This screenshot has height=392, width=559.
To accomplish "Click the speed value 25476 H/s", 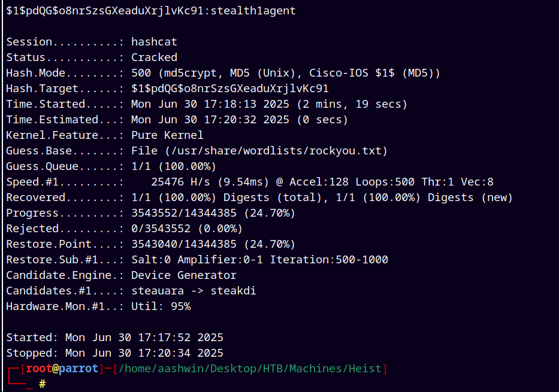I will (x=180, y=182).
